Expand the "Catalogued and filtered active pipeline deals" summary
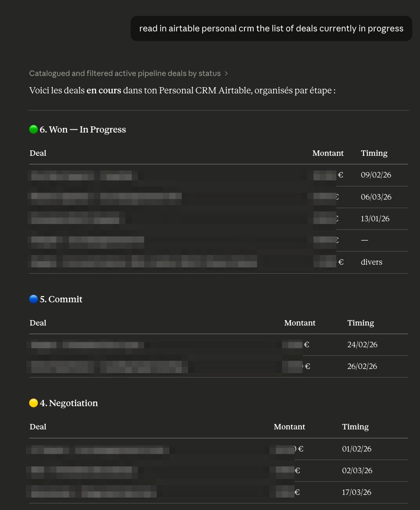420x510 pixels. (125, 74)
